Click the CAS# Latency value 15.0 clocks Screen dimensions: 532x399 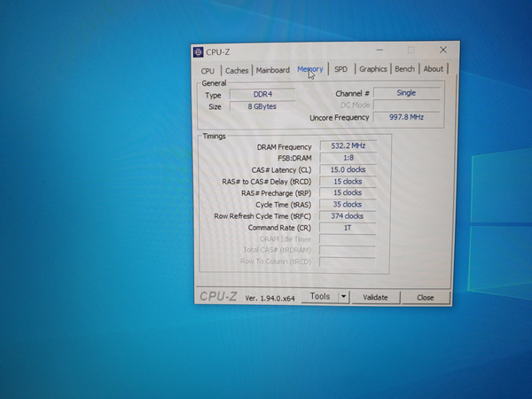348,169
